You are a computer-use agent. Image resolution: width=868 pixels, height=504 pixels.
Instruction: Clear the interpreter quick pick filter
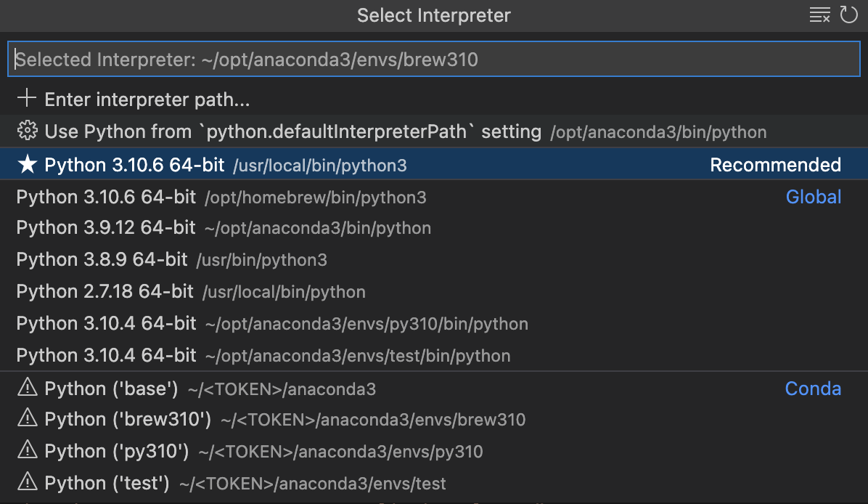(x=819, y=15)
